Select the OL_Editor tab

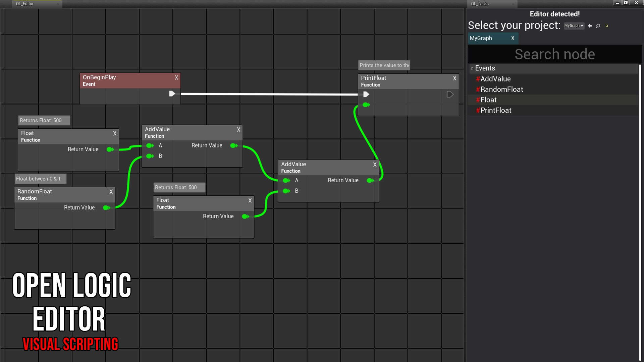(x=25, y=4)
